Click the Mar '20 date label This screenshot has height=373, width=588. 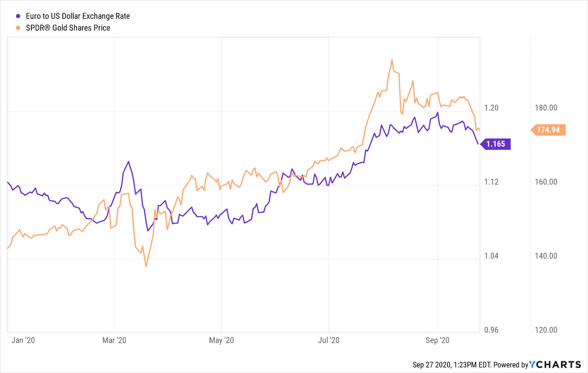click(x=114, y=340)
